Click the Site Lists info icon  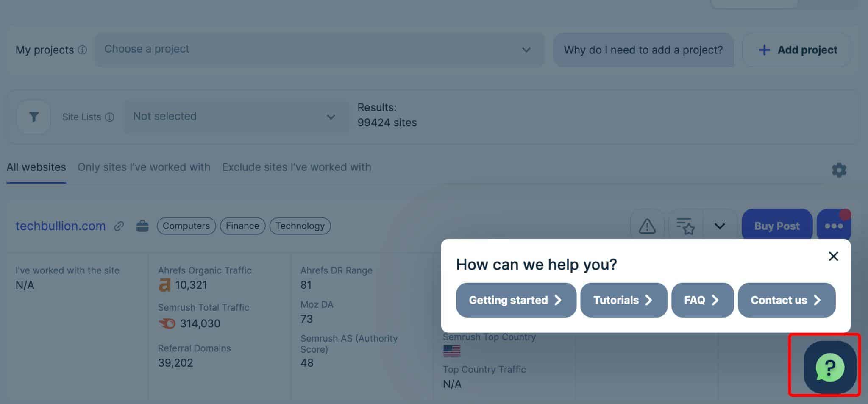110,117
